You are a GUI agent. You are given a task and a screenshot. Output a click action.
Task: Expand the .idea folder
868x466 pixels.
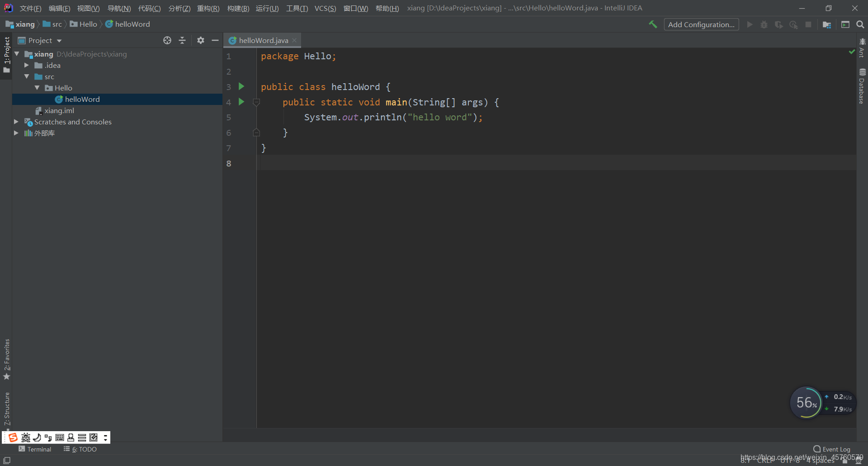[x=27, y=65]
